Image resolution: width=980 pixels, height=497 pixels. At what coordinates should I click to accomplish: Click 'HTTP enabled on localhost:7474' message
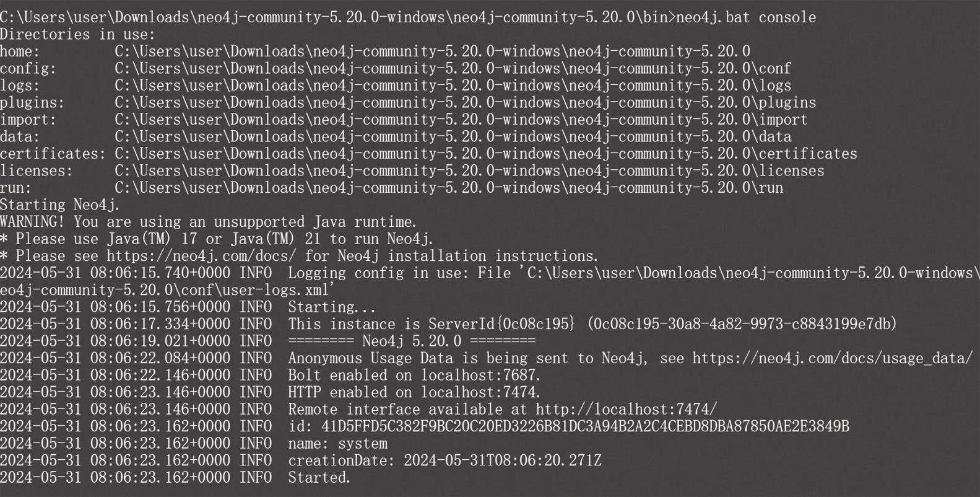coord(414,392)
